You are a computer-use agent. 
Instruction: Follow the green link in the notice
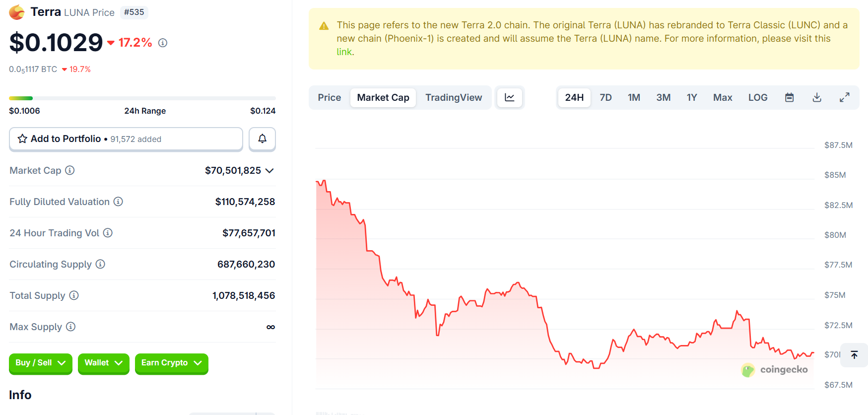coord(344,52)
